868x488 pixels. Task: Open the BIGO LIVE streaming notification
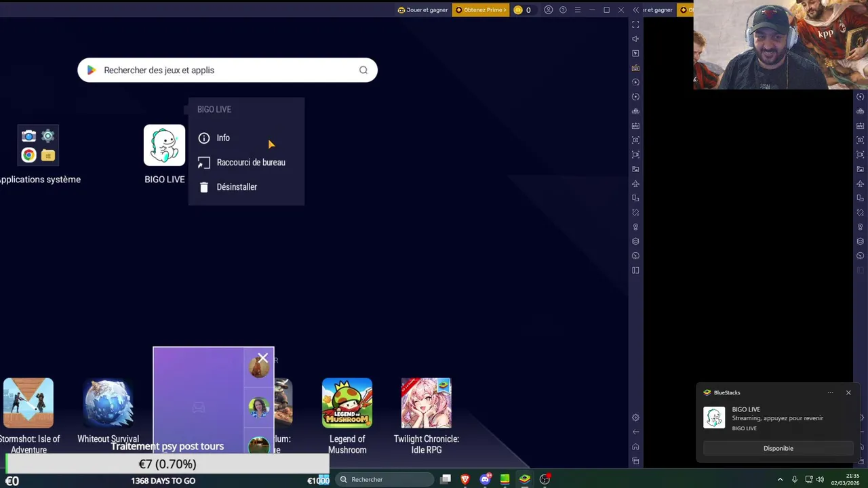[x=778, y=418]
